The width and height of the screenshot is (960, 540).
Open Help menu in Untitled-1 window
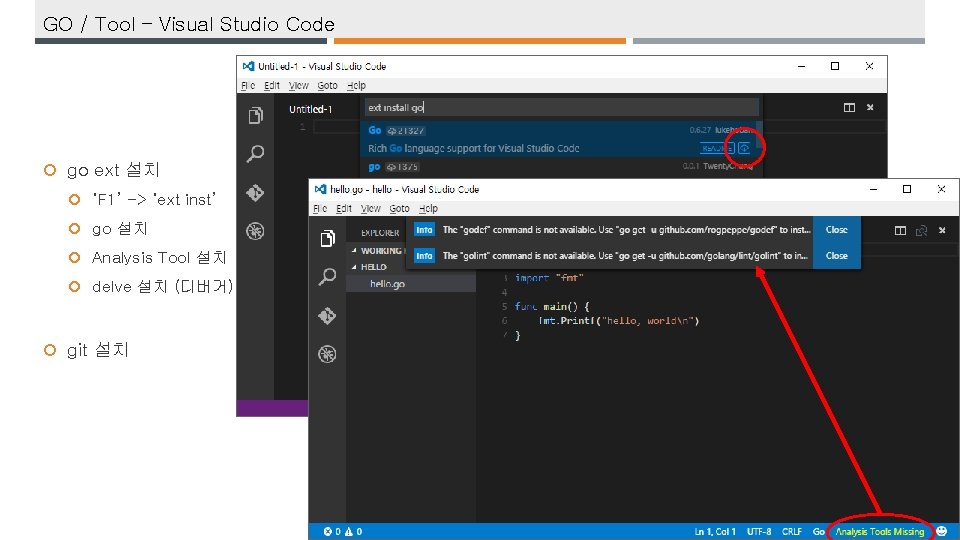coord(356,85)
